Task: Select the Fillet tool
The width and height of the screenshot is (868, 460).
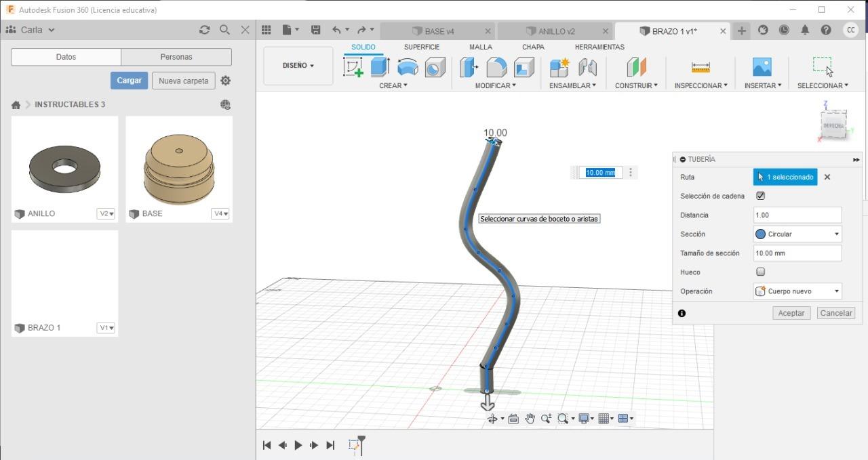Action: (496, 67)
